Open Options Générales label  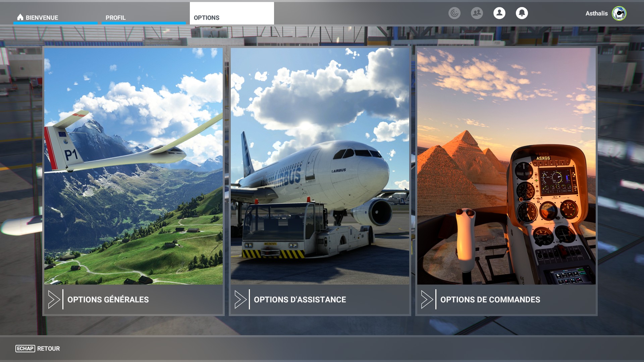click(x=108, y=300)
